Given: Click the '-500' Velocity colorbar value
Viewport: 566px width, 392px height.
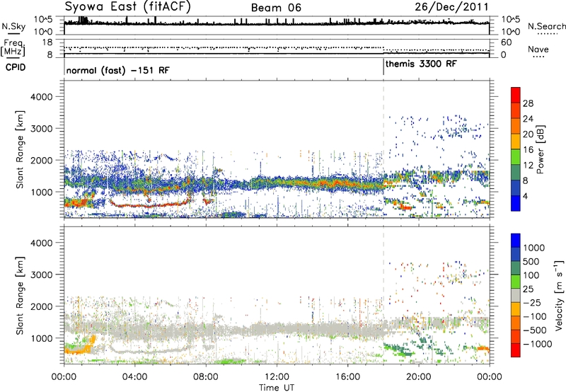Looking at the screenshot, I should click(535, 330).
